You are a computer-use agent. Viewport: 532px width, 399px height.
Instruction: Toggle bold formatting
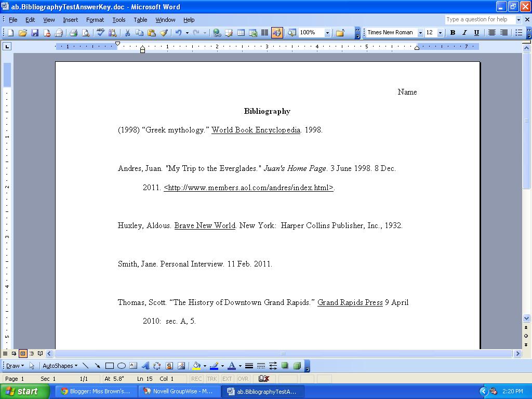click(x=452, y=32)
